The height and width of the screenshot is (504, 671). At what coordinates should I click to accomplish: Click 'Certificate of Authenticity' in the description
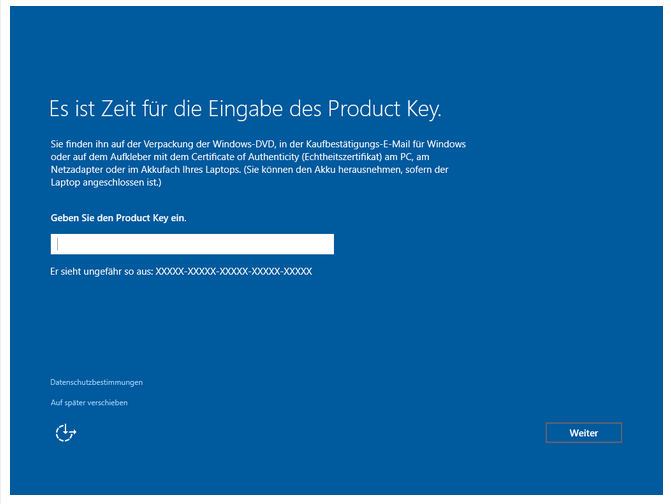pyautogui.click(x=245, y=157)
